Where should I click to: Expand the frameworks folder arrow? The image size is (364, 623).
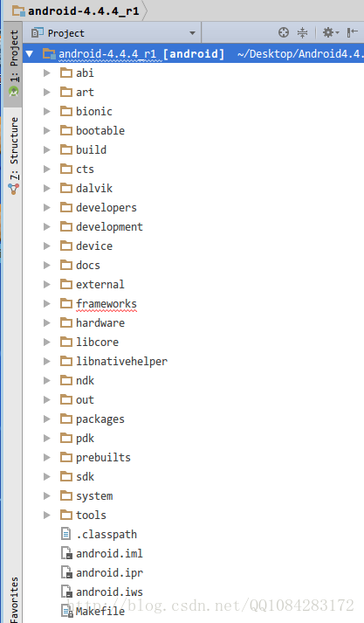coord(47,303)
